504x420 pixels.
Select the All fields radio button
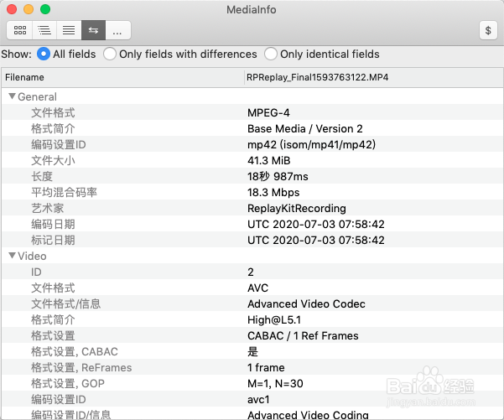(44, 54)
